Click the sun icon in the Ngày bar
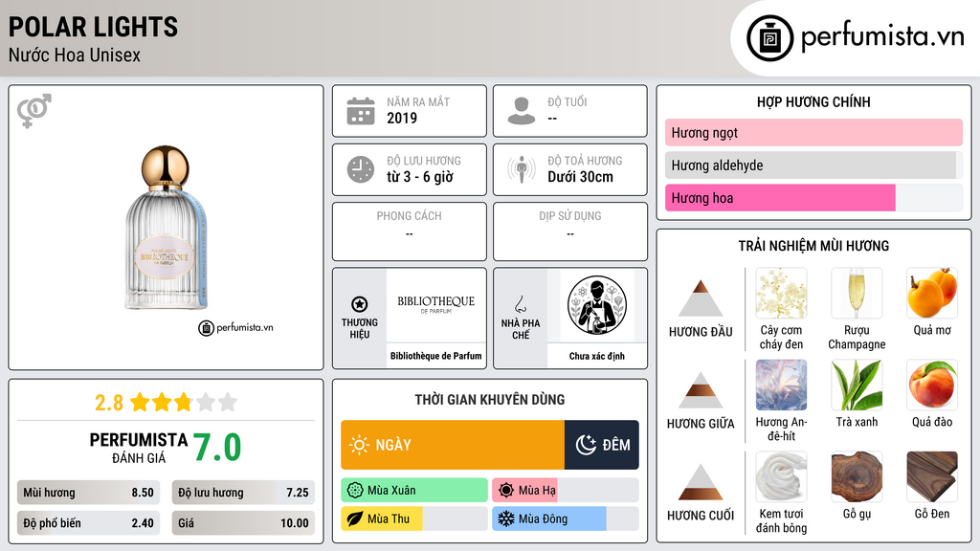Image resolution: width=980 pixels, height=551 pixels. pos(360,445)
